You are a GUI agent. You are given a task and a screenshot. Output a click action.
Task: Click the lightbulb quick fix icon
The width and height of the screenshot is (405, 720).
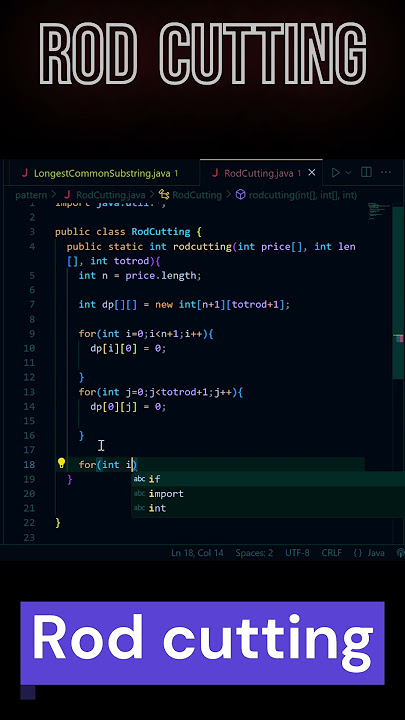pos(61,463)
